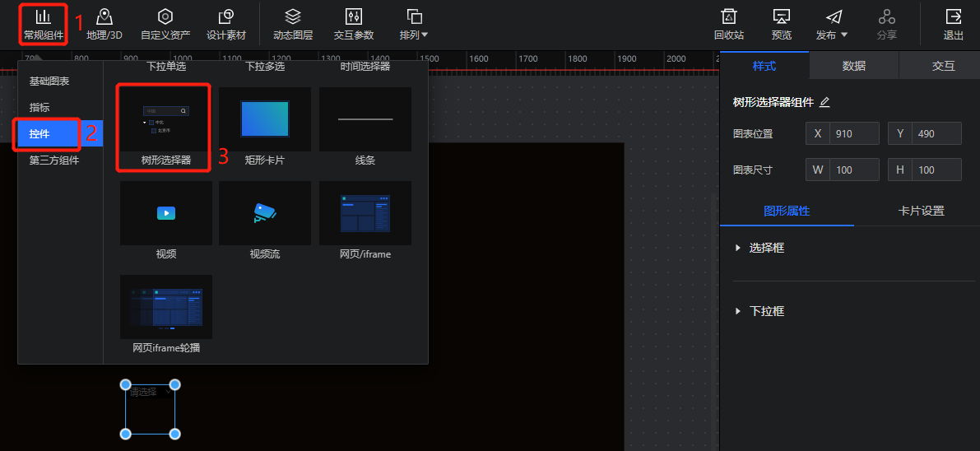The width and height of the screenshot is (980, 451).
Task: Choose the 视频流 component thumbnail
Action: (x=264, y=214)
